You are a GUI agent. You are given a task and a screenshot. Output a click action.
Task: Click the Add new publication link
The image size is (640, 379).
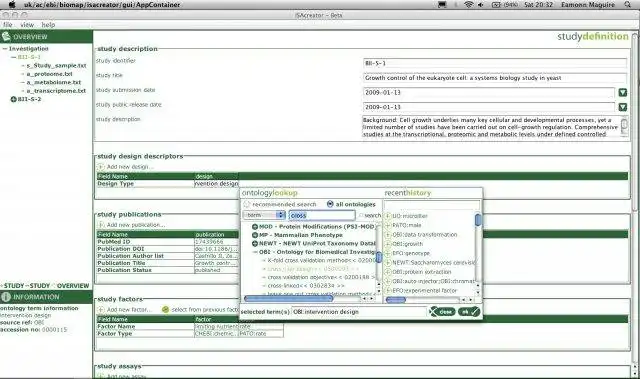[136, 225]
